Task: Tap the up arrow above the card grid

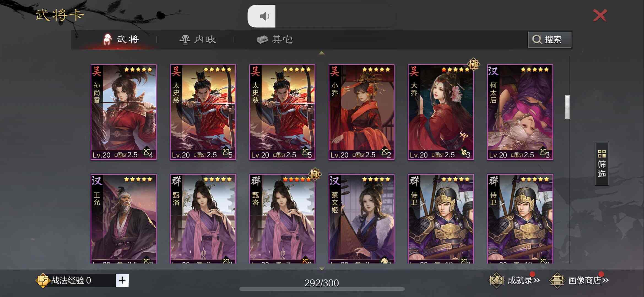Action: point(322,53)
